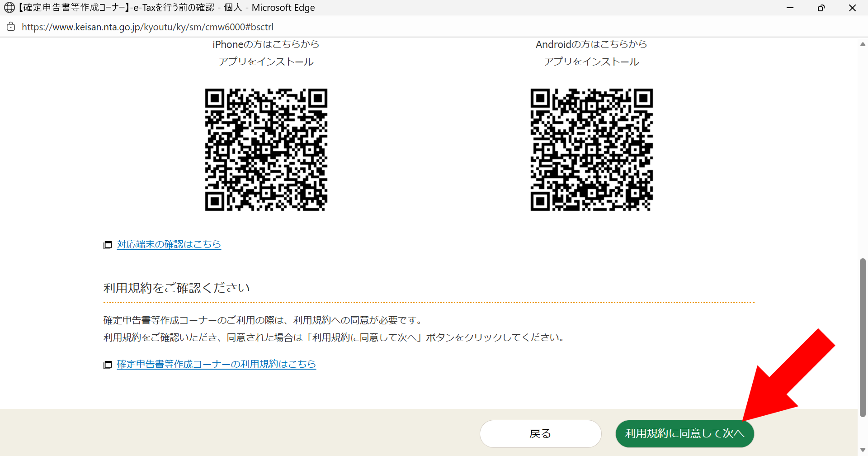The height and width of the screenshot is (456, 868).
Task: Click the scrollbar down arrow
Action: [863, 450]
